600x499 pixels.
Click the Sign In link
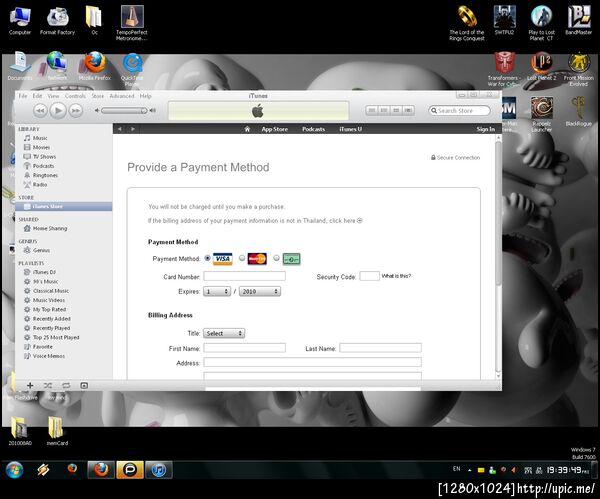(x=486, y=129)
